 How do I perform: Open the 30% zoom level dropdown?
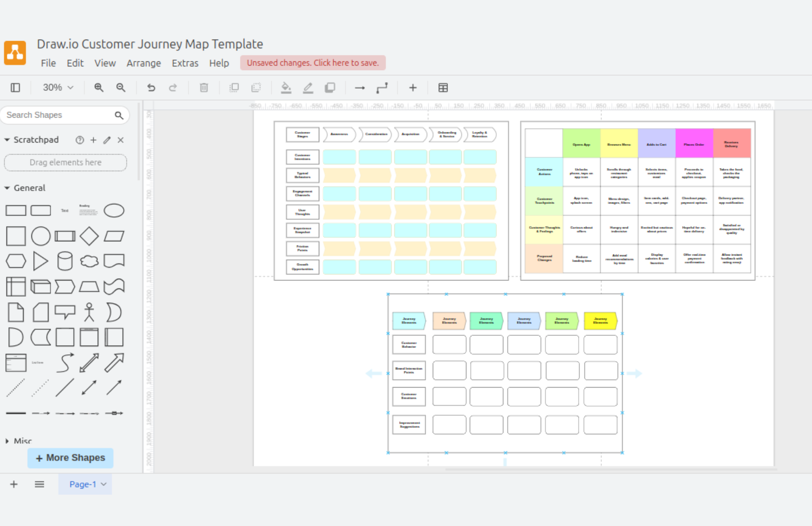click(x=58, y=88)
